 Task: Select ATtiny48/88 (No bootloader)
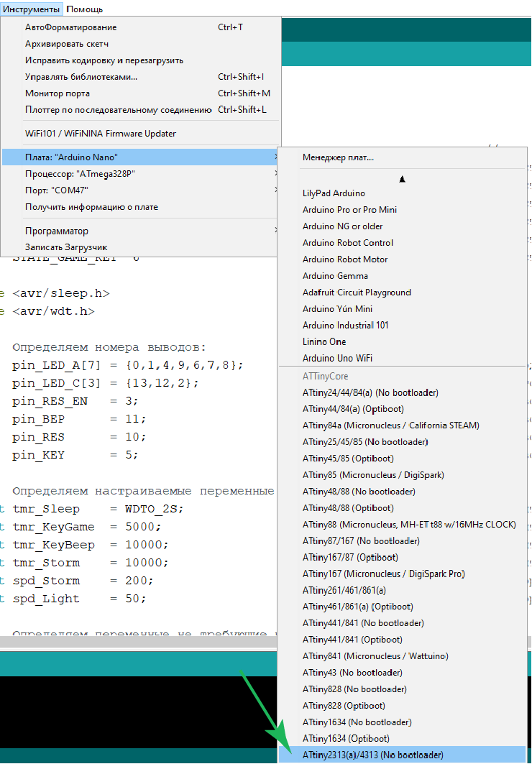[403, 492]
